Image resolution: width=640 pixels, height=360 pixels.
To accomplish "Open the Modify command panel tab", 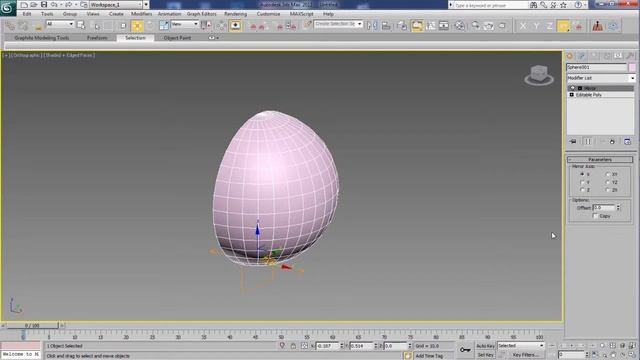I will click(582, 56).
